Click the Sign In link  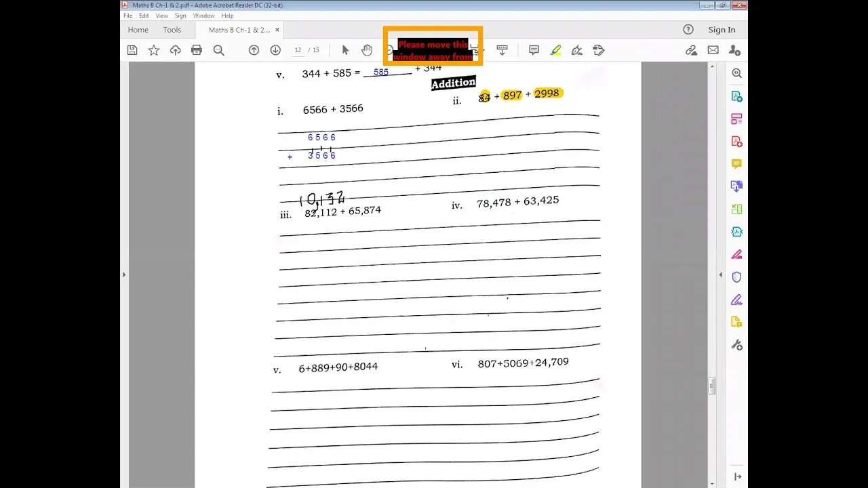[722, 30]
